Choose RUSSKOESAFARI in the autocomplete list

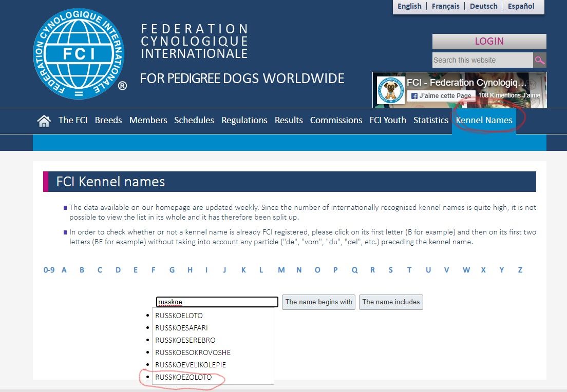tap(181, 328)
